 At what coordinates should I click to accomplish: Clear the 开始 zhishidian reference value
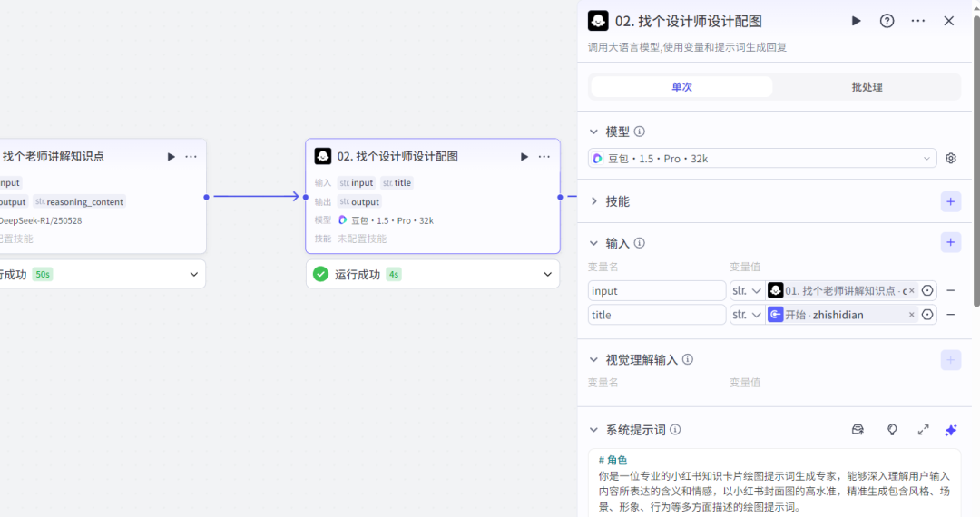tap(912, 315)
